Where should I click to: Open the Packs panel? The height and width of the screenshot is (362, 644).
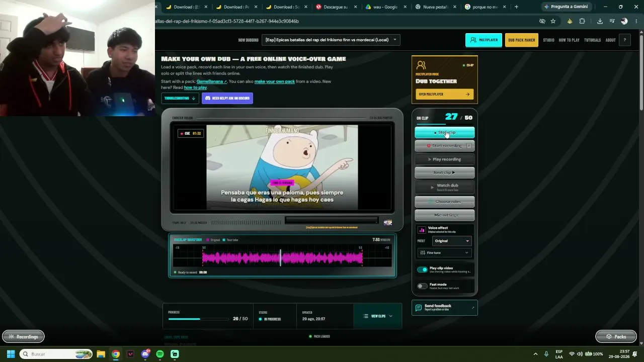point(616,337)
